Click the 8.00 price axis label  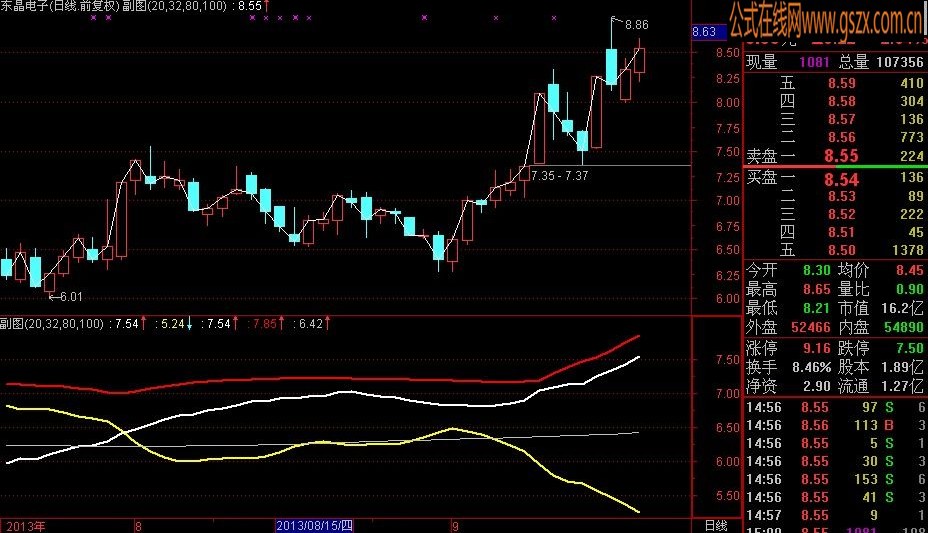727,102
